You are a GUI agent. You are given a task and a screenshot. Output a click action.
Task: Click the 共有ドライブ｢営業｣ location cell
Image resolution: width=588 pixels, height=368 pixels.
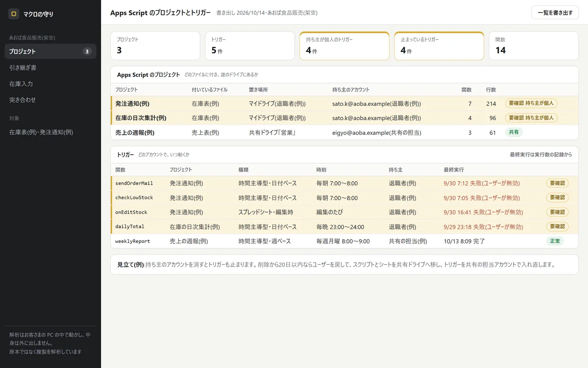[x=271, y=132]
